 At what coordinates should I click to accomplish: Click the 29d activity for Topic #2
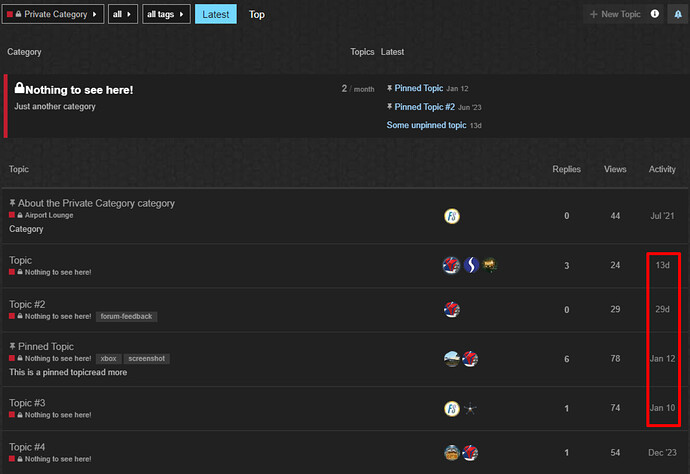tap(662, 309)
